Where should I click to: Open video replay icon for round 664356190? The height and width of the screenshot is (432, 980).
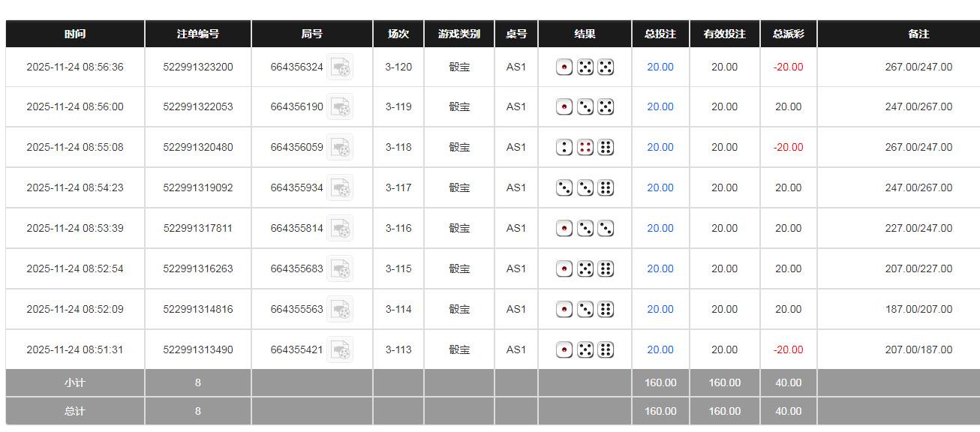tap(340, 107)
